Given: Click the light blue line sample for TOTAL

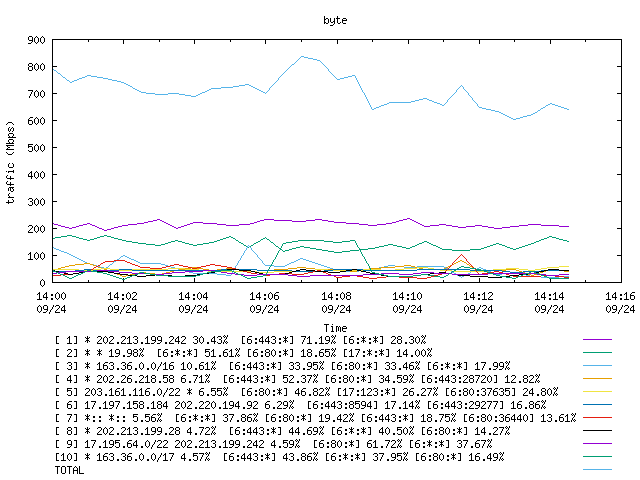Looking at the screenshot, I should pos(598,469).
